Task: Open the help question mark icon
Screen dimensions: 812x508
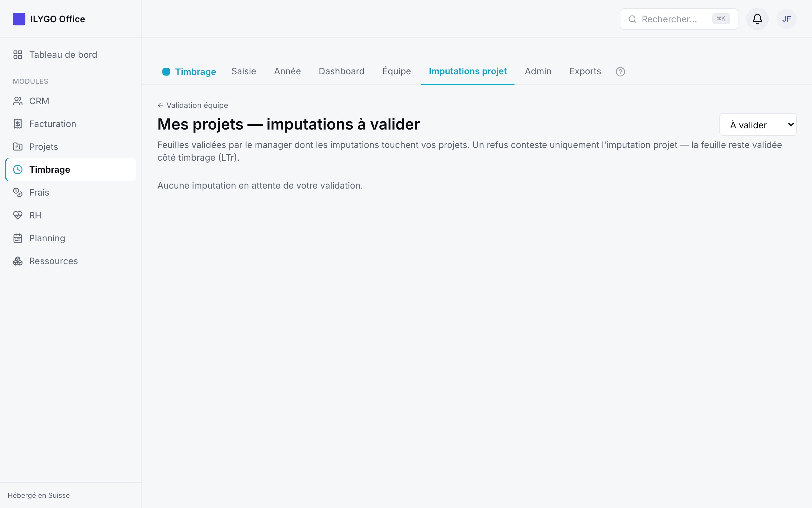Action: [x=620, y=71]
